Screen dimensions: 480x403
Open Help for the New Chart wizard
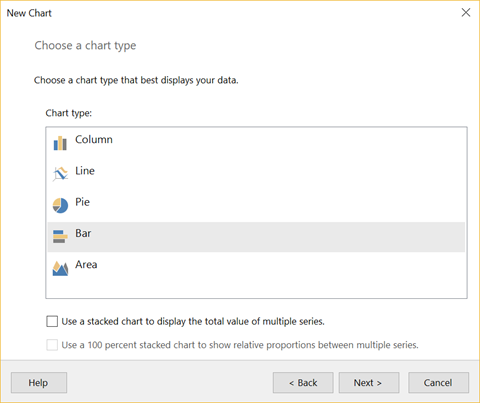point(39,383)
